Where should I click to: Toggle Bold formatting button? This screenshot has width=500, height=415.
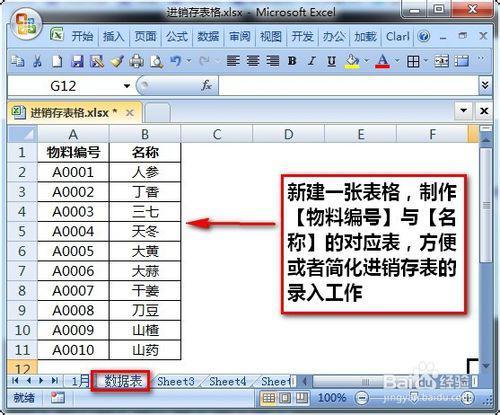(x=292, y=61)
